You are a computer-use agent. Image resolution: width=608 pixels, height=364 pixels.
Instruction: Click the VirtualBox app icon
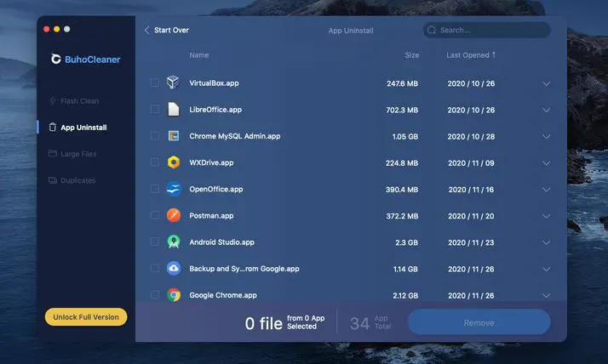[x=173, y=82]
